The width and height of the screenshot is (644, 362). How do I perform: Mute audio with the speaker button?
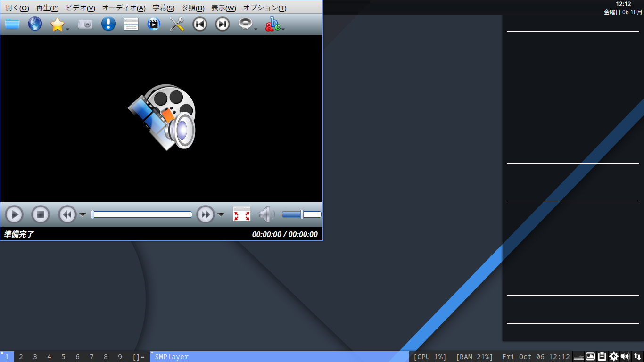coord(267,214)
